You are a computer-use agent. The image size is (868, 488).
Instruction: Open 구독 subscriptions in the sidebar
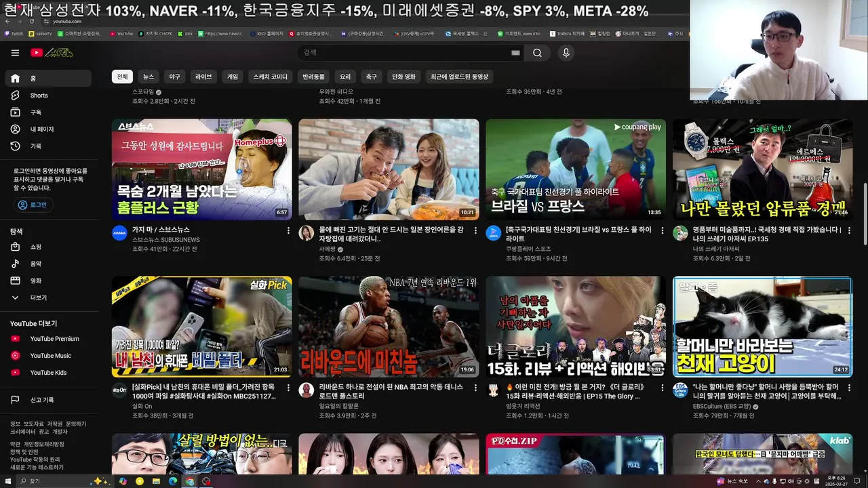pos(47,113)
